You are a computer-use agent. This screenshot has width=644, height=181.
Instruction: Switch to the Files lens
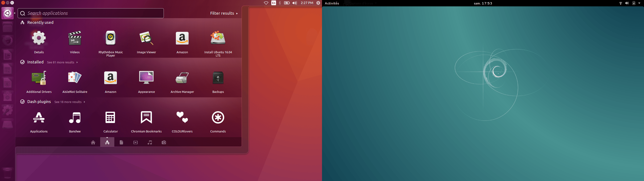121,142
